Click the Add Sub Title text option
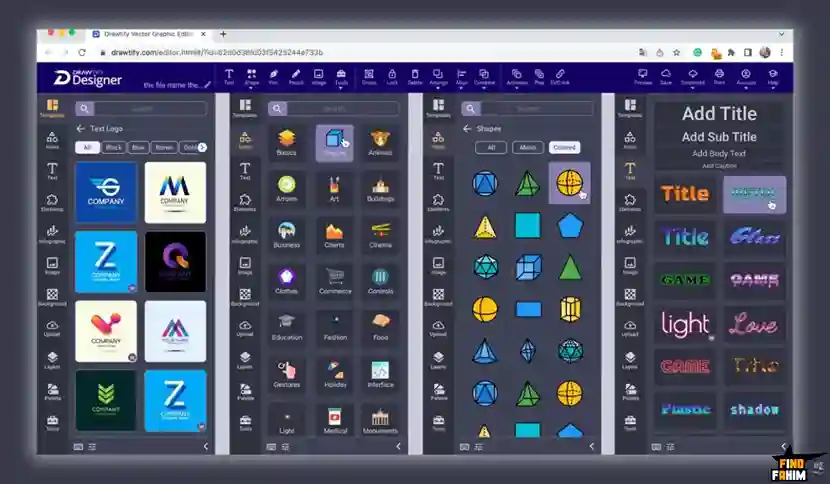 pos(719,137)
